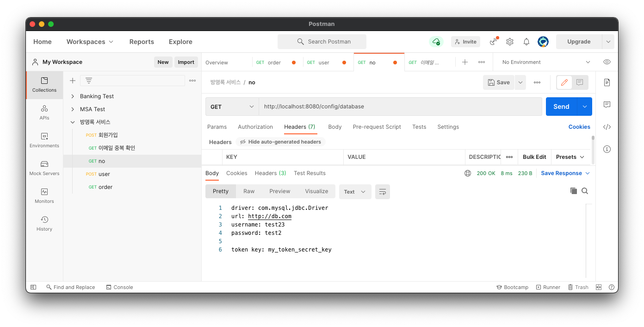The height and width of the screenshot is (327, 644).
Task: Click the New button
Action: click(x=163, y=62)
